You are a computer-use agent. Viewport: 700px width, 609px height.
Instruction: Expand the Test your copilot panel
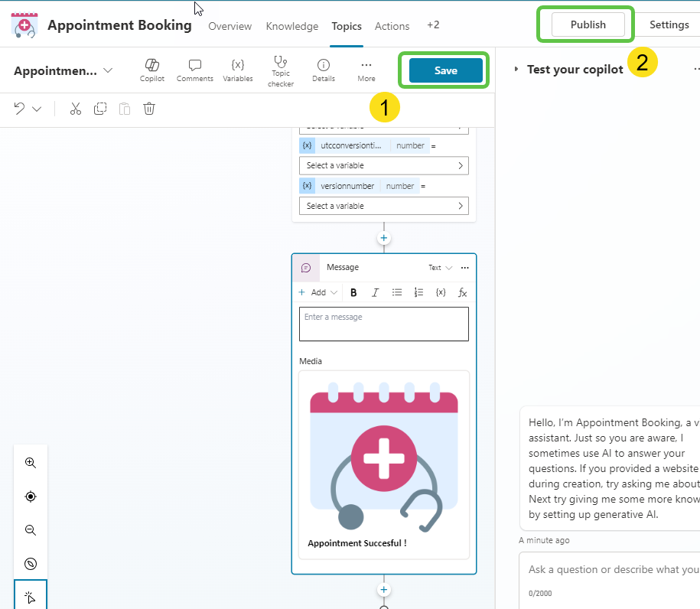[x=517, y=70]
